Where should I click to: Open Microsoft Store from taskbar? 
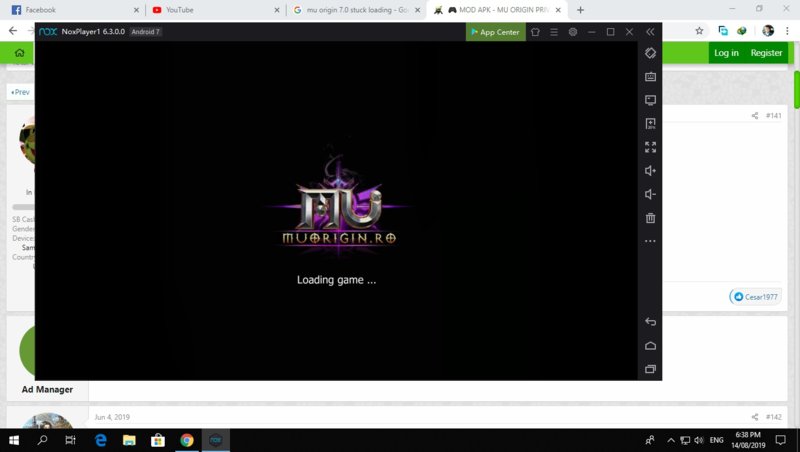pos(158,440)
